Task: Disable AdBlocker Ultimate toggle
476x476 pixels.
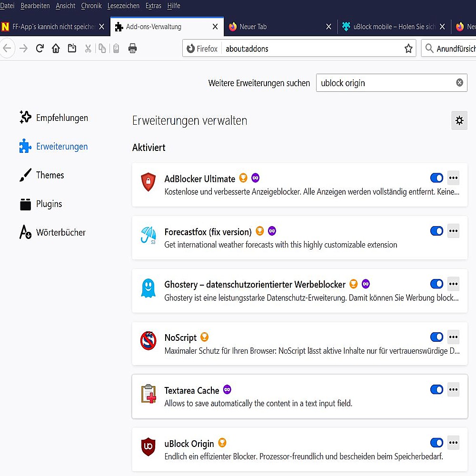Action: 436,178
